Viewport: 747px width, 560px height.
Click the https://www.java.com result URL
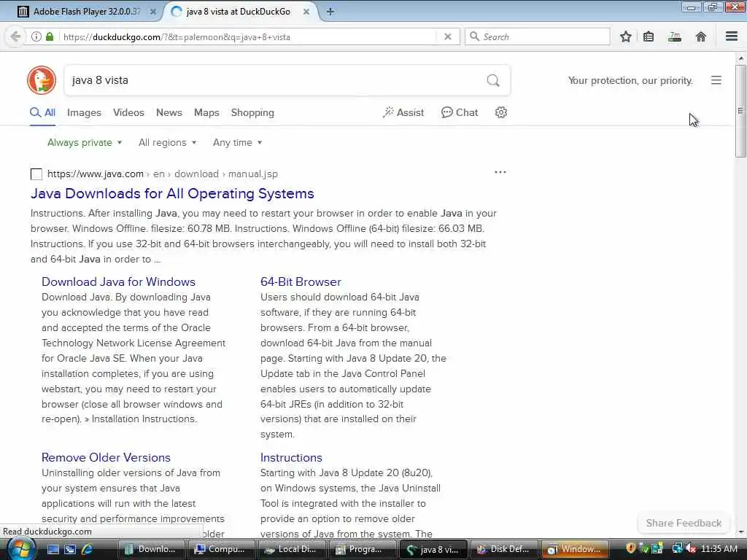point(96,174)
